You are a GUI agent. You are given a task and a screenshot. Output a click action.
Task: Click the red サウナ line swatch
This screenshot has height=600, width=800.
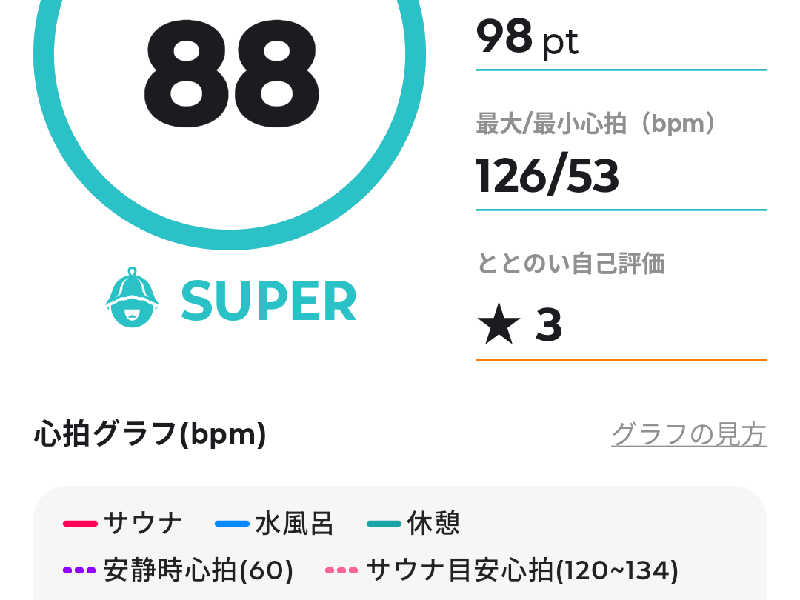[x=79, y=523]
